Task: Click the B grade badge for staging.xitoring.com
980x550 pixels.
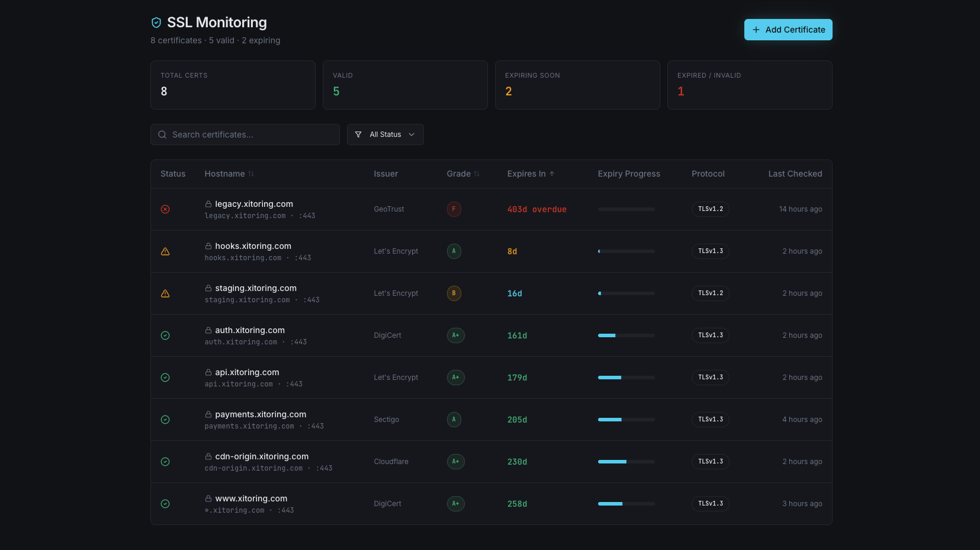Action: tap(454, 293)
